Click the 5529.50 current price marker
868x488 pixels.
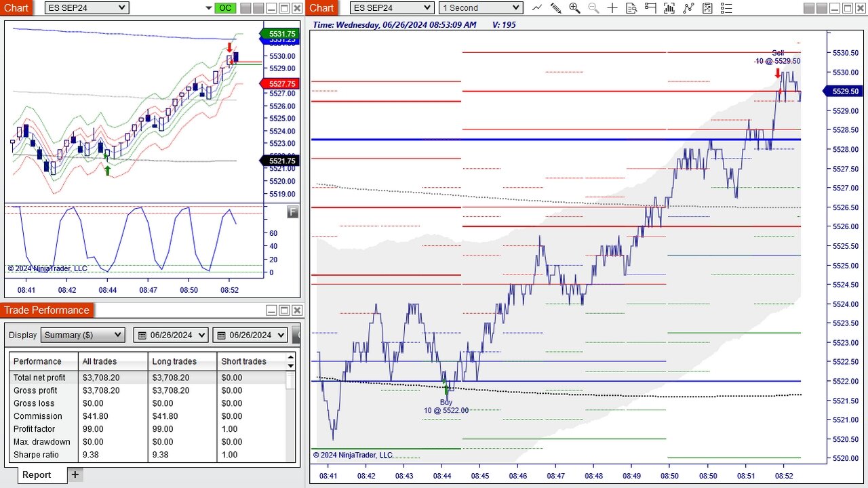coord(842,91)
